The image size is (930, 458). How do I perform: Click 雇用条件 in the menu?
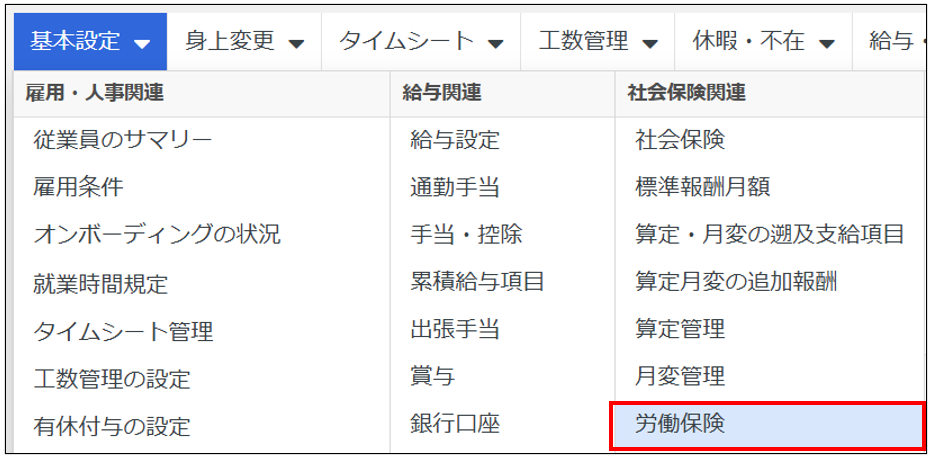point(78,187)
